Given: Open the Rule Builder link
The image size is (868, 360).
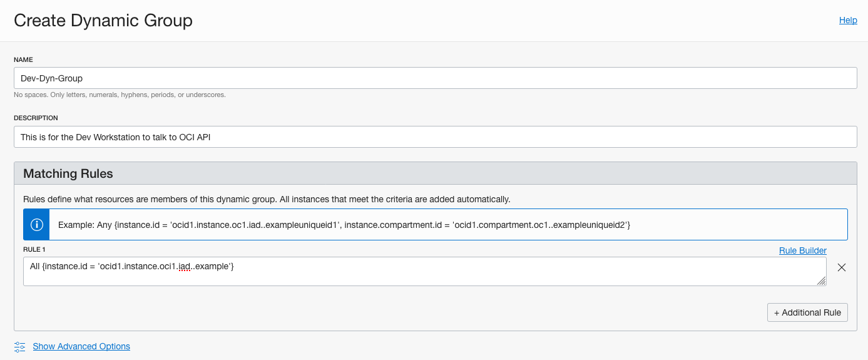Looking at the screenshot, I should [x=802, y=250].
